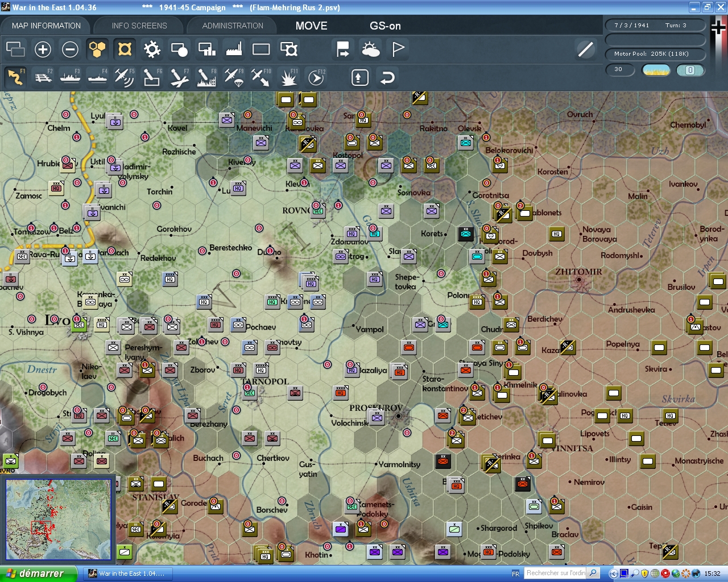Select the Naval transport mode (F3) icon
Image resolution: width=728 pixels, height=582 pixels.
tap(70, 77)
